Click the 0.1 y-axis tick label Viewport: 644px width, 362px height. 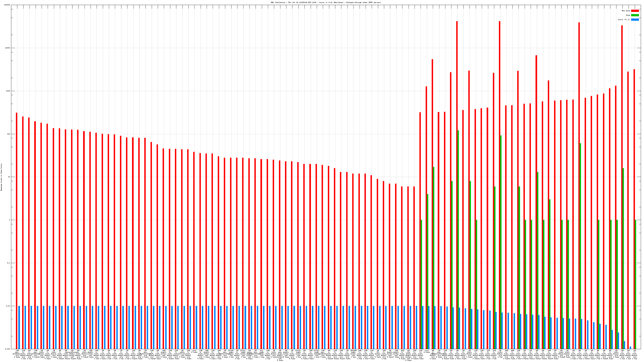point(8,263)
